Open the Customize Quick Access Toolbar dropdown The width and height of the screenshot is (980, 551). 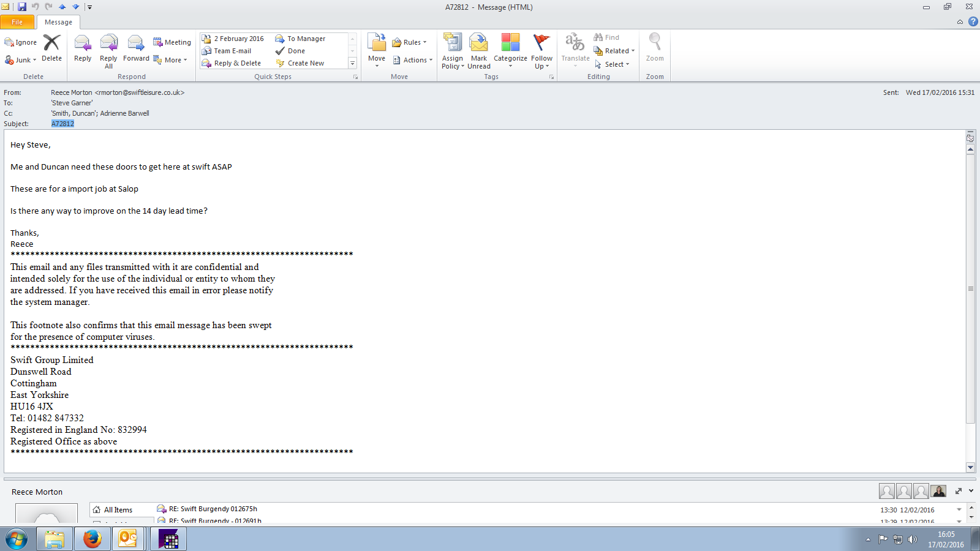89,7
